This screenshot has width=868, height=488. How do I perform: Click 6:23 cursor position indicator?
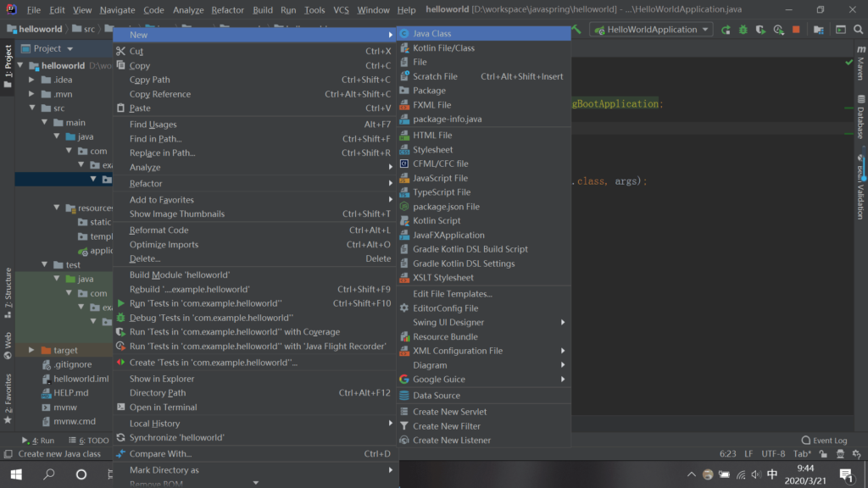[x=727, y=454]
